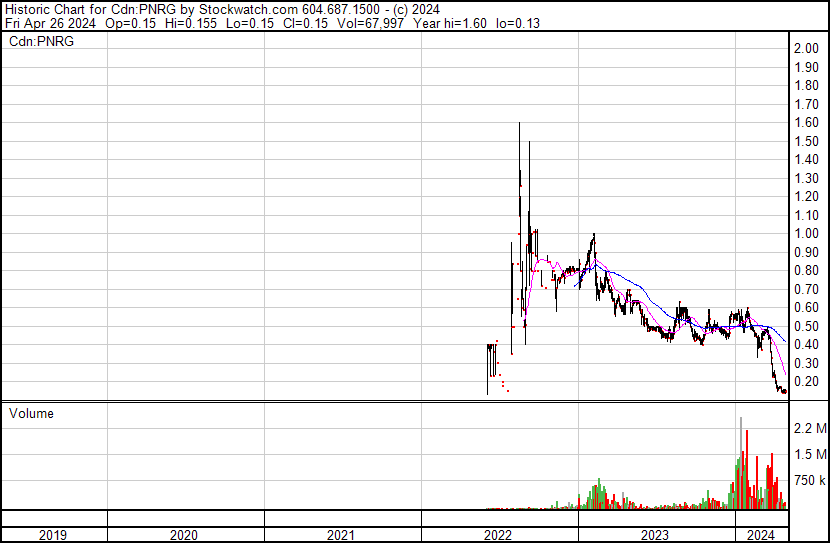Click the Cdn:PNRG symbol label
This screenshot has height=543, width=830.
click(42, 42)
